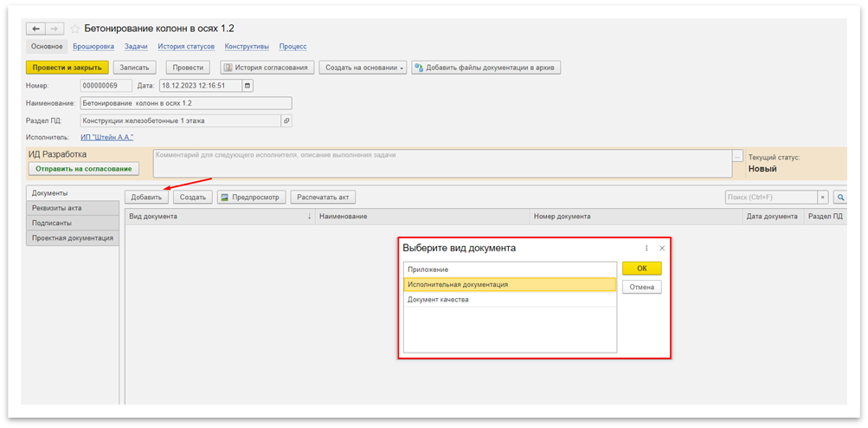Click open icon beside Раздел ПД field
Viewport: 868px width, 428px height.
click(x=286, y=120)
